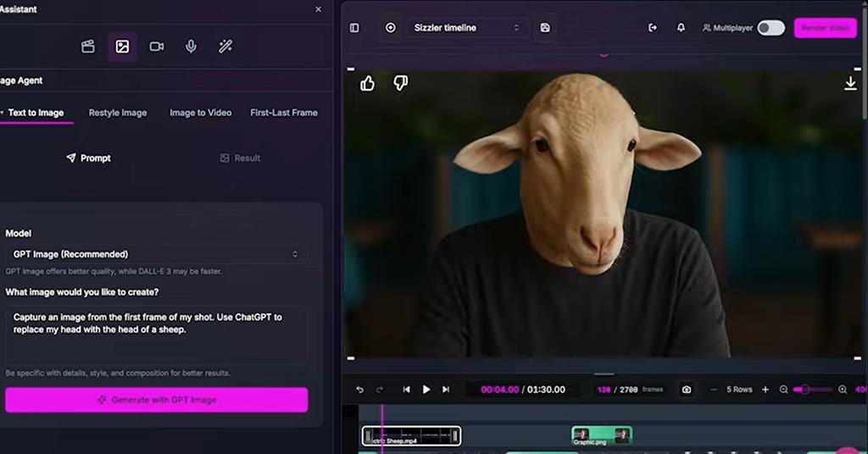868x454 pixels.
Task: Open the video camera agent icon
Action: pyautogui.click(x=157, y=47)
